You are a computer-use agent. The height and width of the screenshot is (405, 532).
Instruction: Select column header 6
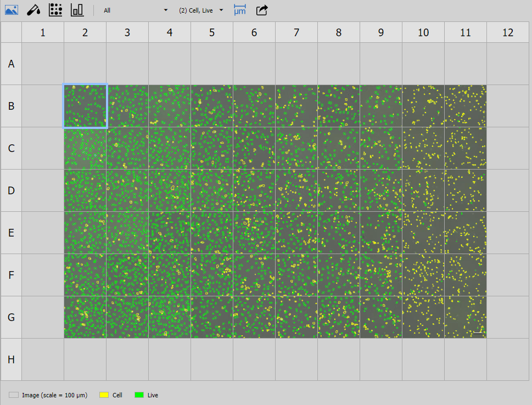click(254, 32)
